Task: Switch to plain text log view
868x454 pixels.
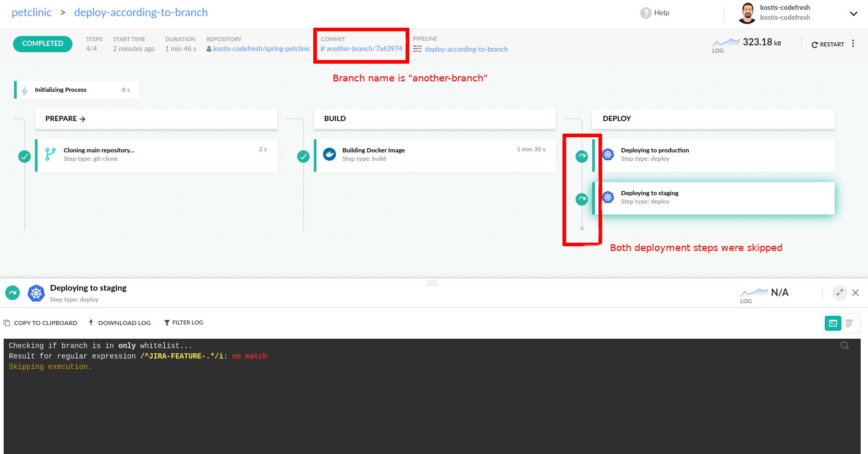Action: [x=849, y=324]
